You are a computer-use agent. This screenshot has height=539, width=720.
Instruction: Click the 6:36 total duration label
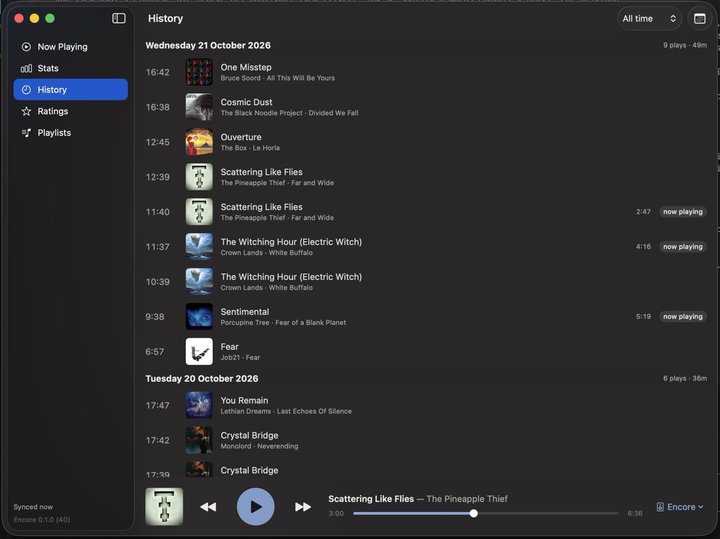tap(635, 513)
